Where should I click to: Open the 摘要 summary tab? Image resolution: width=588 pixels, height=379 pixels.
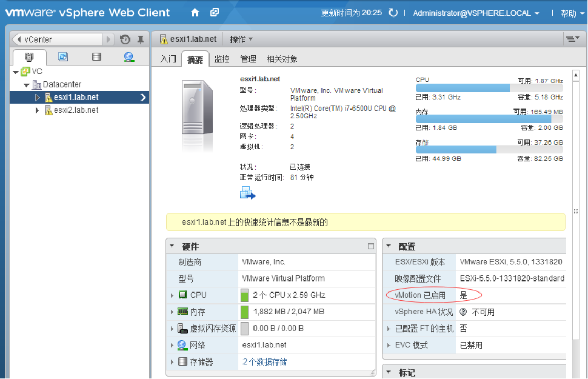[x=195, y=59]
